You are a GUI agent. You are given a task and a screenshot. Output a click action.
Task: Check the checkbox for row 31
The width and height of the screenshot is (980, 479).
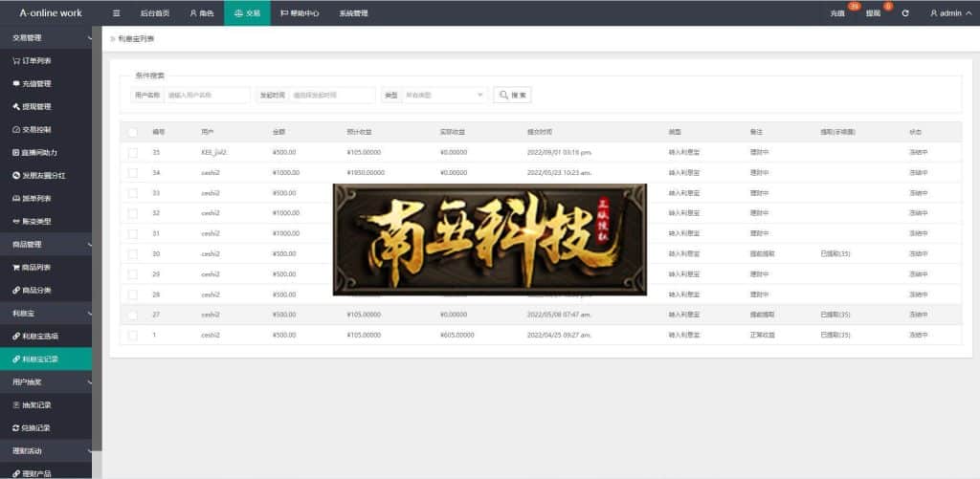(132, 233)
